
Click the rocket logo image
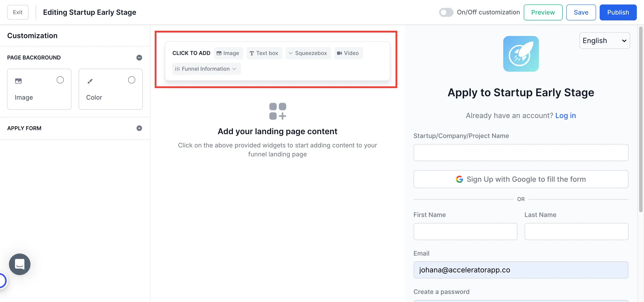pos(521,54)
